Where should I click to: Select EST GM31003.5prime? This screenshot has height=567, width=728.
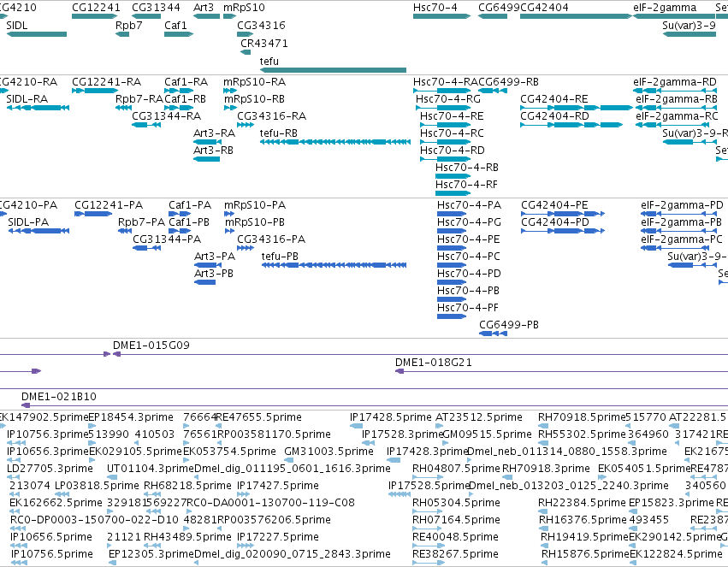point(289,460)
